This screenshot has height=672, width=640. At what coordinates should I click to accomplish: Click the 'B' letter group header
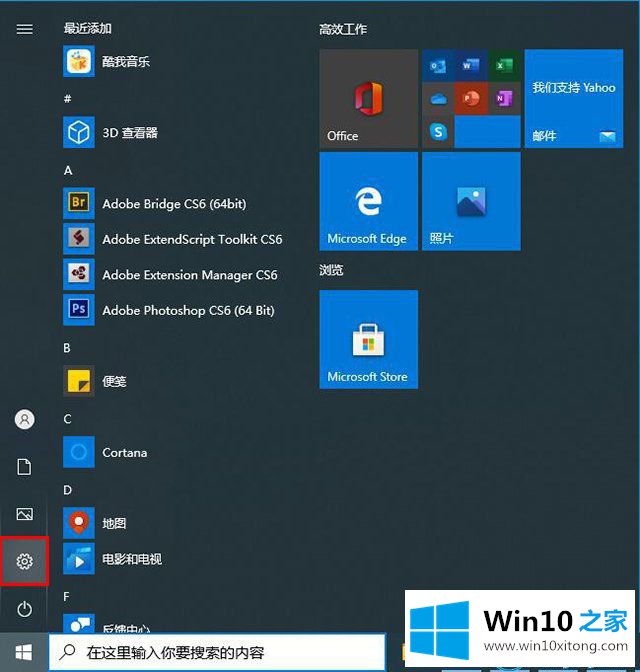point(67,348)
